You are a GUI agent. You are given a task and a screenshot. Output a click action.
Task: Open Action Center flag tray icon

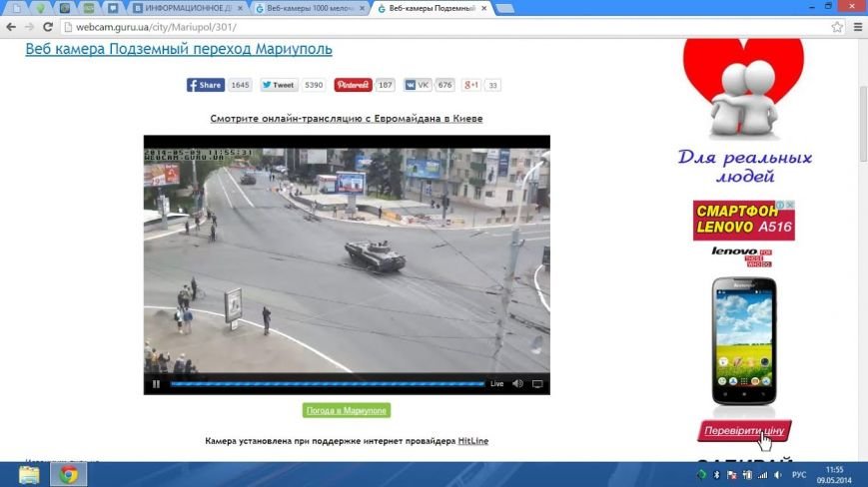[732, 475]
